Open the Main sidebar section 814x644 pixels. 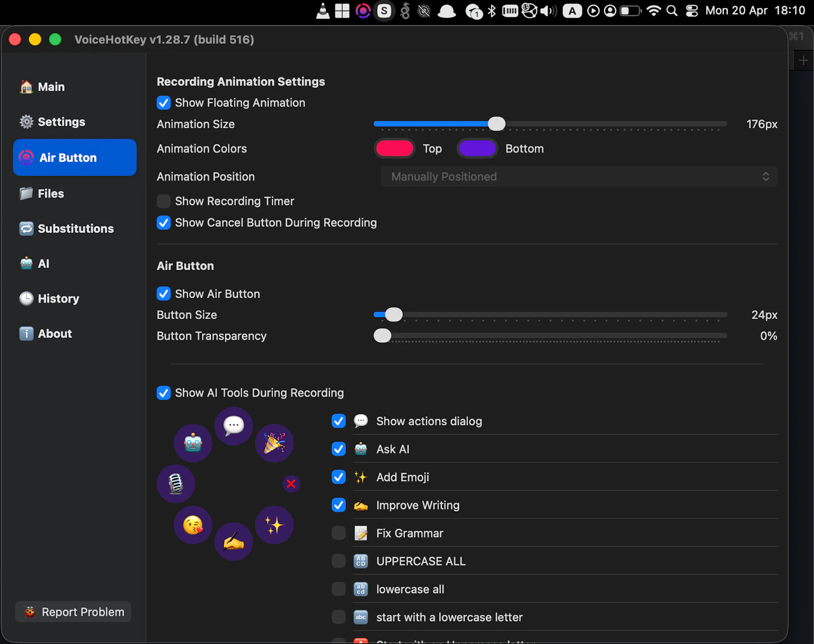pyautogui.click(x=75, y=87)
